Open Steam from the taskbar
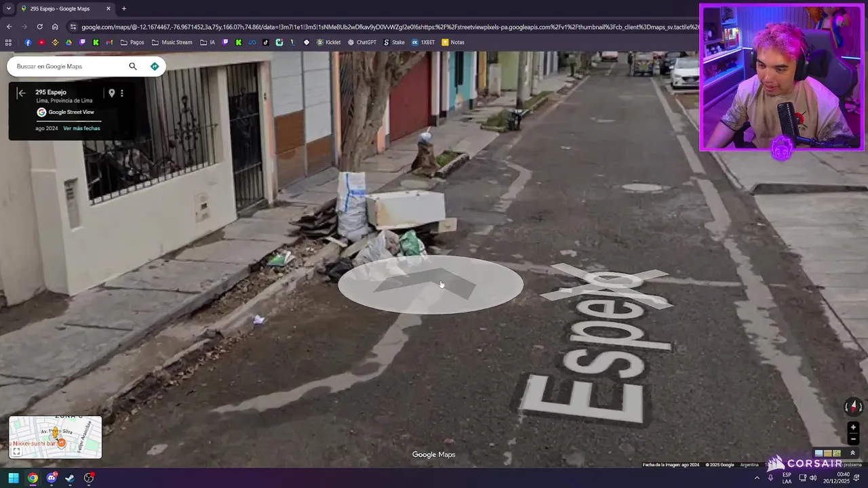This screenshot has height=488, width=868. click(70, 478)
